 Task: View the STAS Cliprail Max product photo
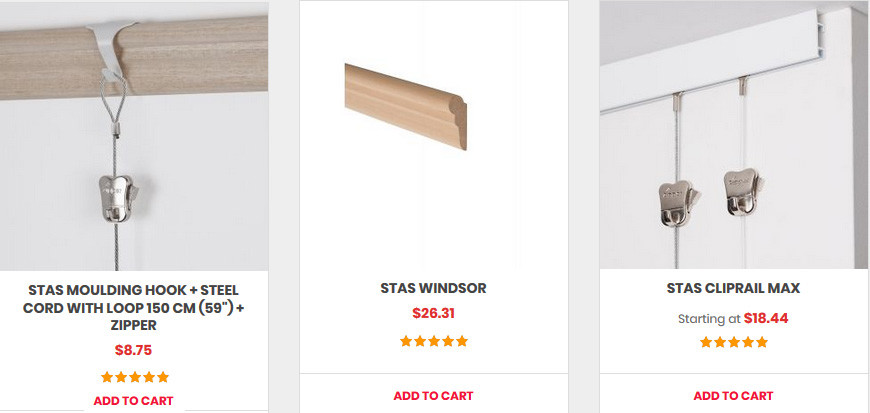pyautogui.click(x=733, y=135)
